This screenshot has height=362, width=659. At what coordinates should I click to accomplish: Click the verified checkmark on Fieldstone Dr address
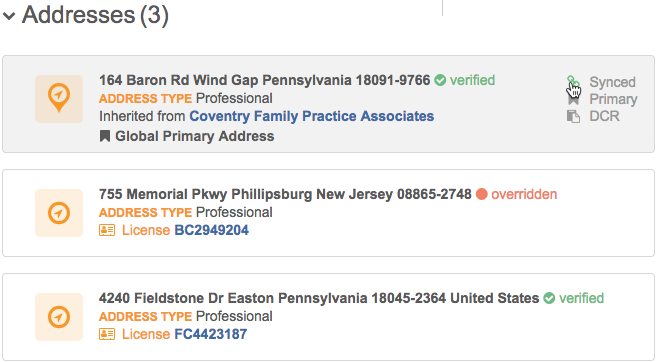tap(549, 298)
